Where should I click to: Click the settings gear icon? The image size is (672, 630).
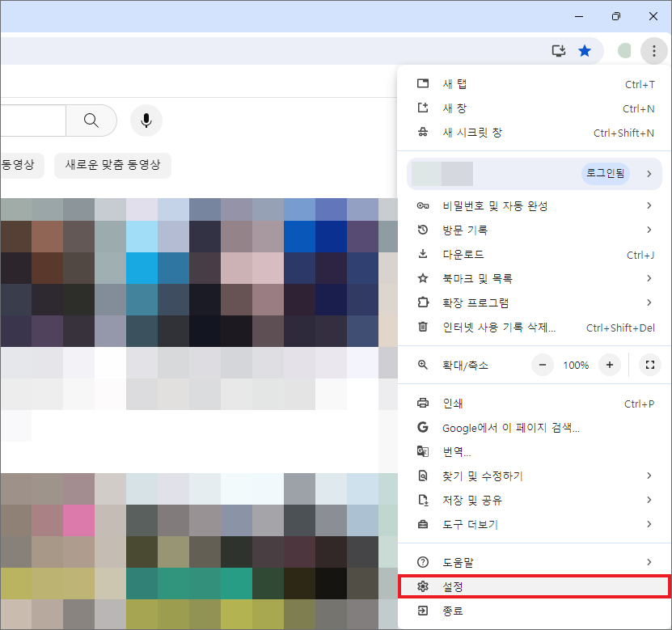point(423,586)
